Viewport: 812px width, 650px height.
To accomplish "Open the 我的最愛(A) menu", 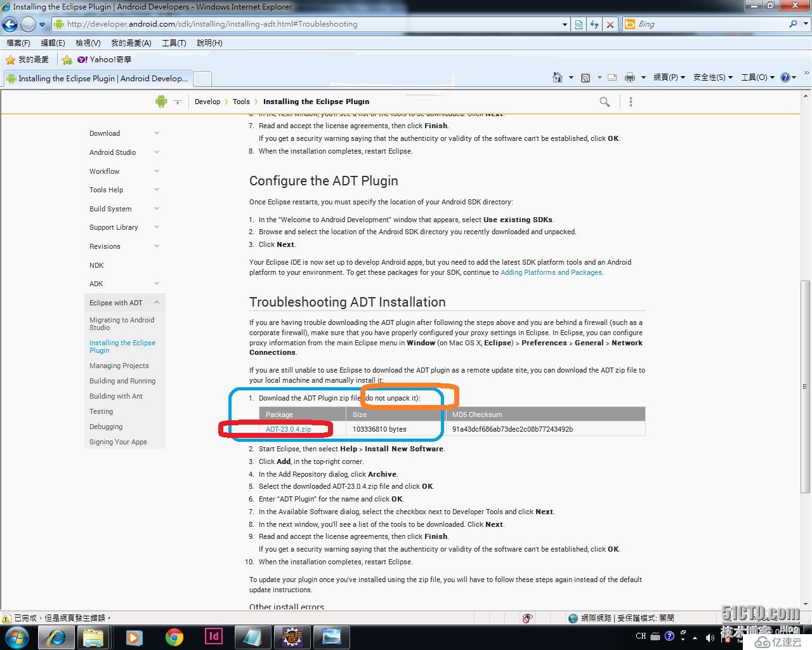I will (x=131, y=43).
